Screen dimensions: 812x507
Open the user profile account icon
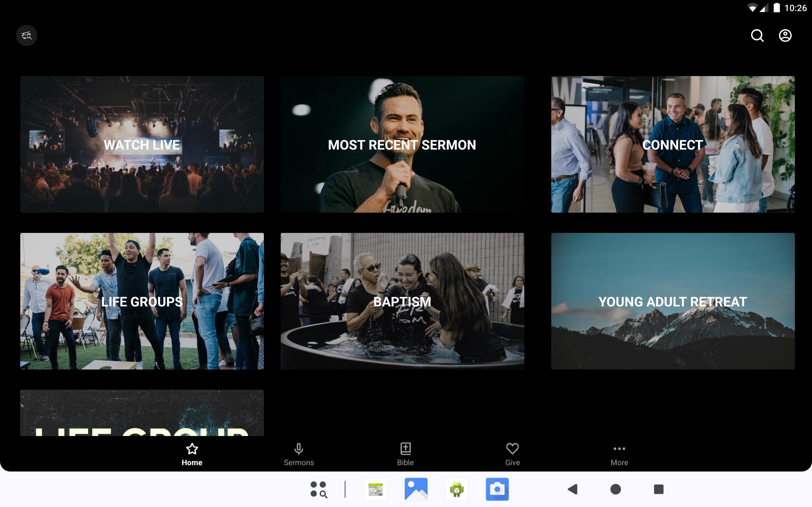(x=785, y=35)
